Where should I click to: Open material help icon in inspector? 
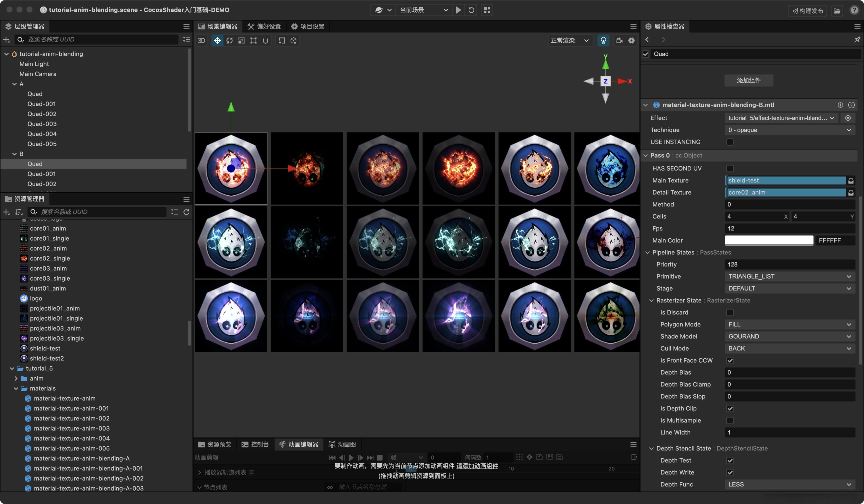coord(851,105)
